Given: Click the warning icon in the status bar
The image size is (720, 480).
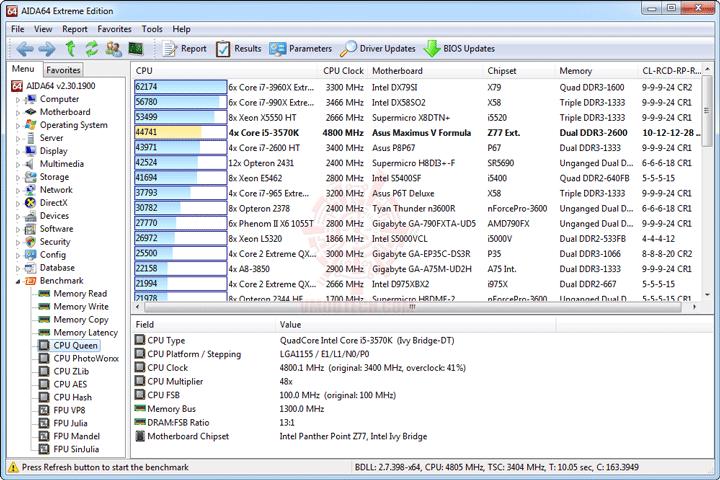Looking at the screenshot, I should (13, 467).
